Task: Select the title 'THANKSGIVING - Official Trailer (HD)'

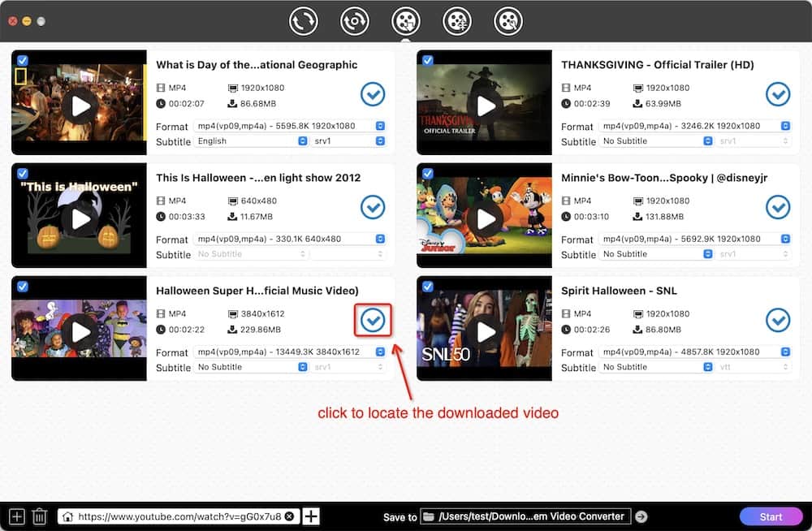Action: 657,65
